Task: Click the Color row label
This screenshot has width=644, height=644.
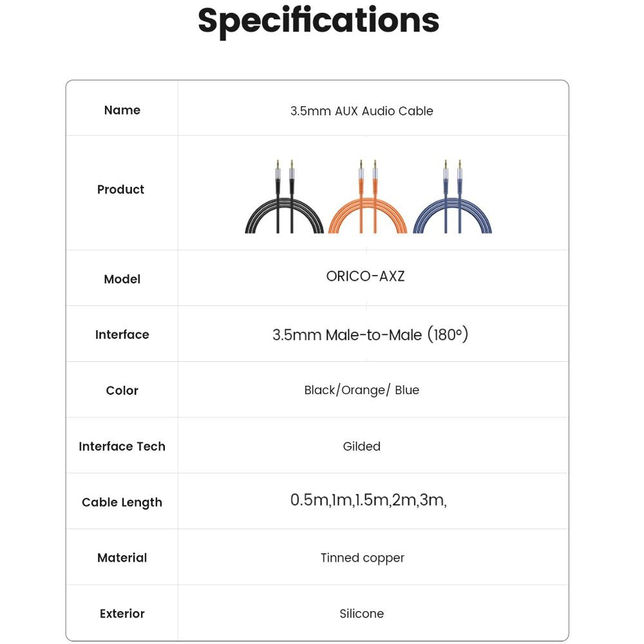Action: [x=122, y=390]
